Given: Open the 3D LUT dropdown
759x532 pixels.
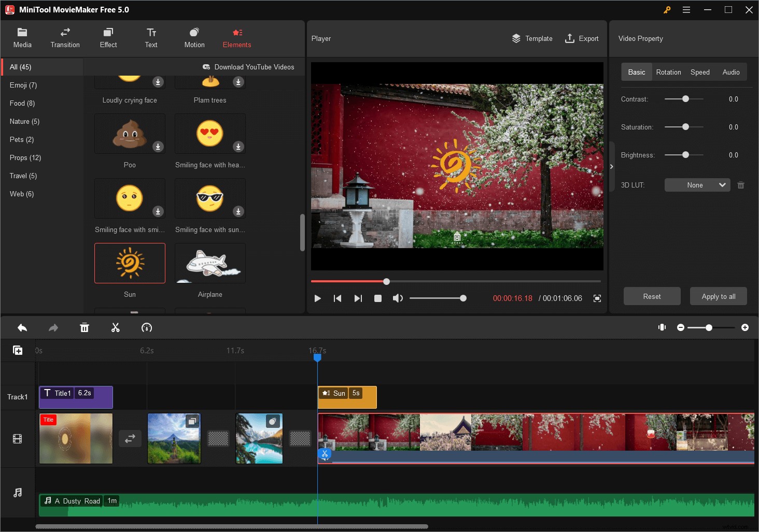Looking at the screenshot, I should click(697, 185).
